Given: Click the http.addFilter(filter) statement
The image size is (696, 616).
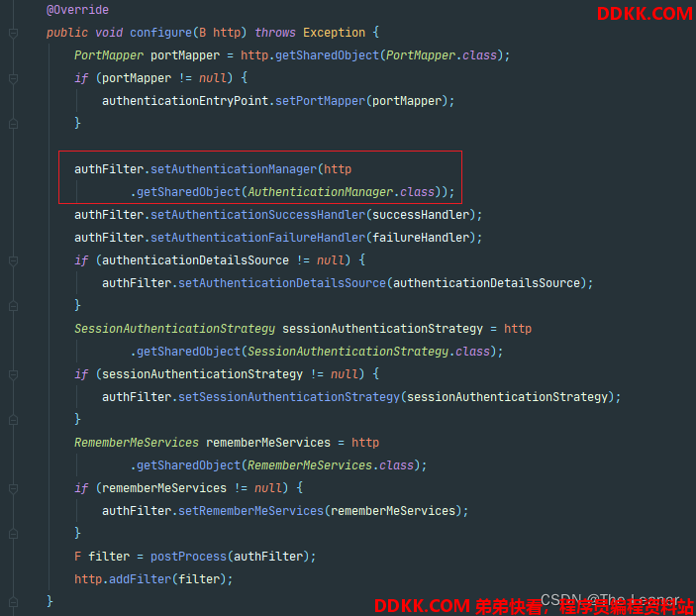Looking at the screenshot, I should tap(153, 579).
